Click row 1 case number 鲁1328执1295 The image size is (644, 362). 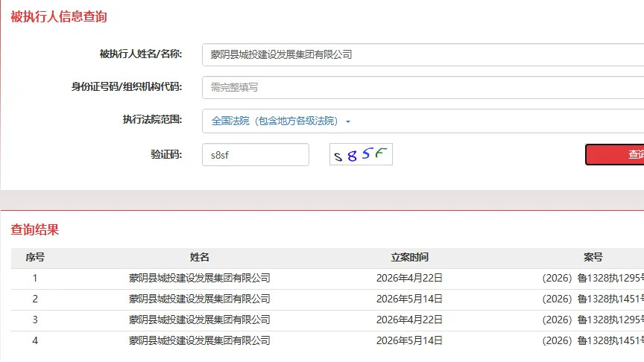coord(593,279)
